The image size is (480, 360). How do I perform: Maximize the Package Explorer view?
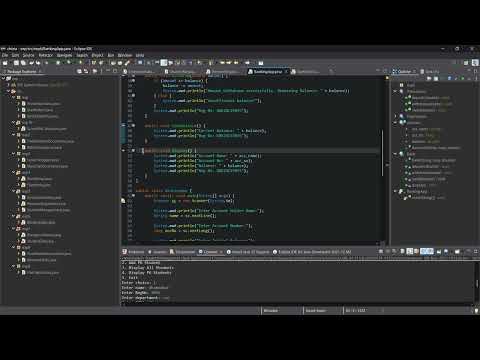pyautogui.click(x=115, y=71)
